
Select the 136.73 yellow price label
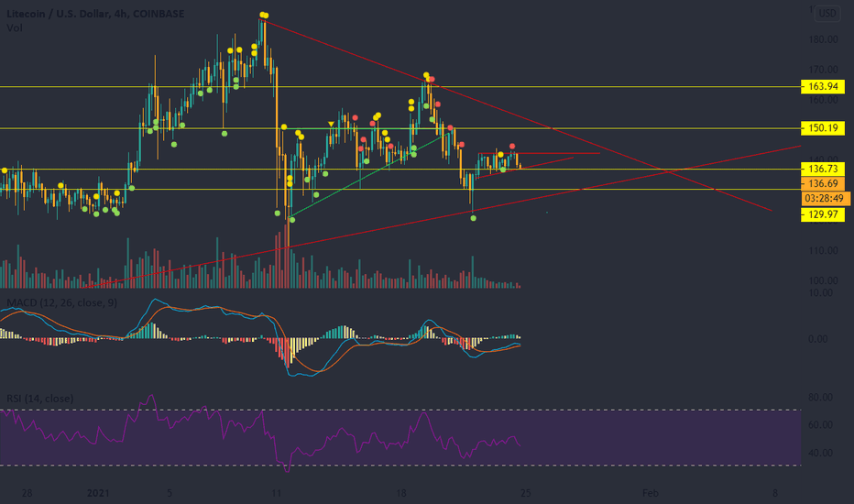point(823,169)
